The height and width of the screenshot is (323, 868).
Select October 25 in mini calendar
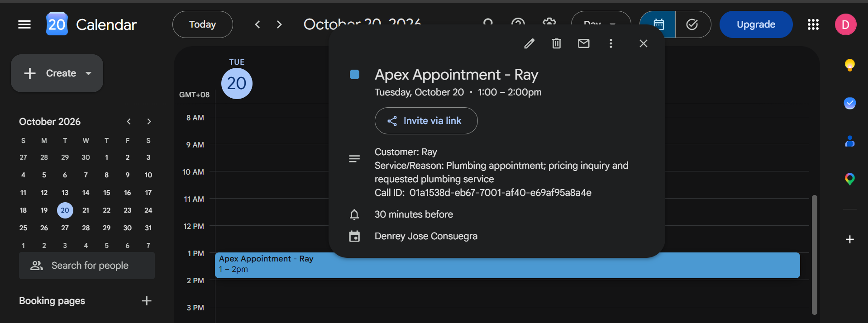(24, 228)
